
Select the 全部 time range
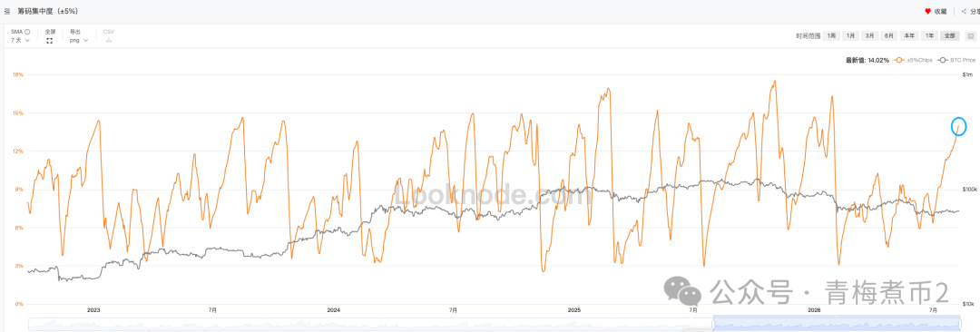click(x=949, y=35)
